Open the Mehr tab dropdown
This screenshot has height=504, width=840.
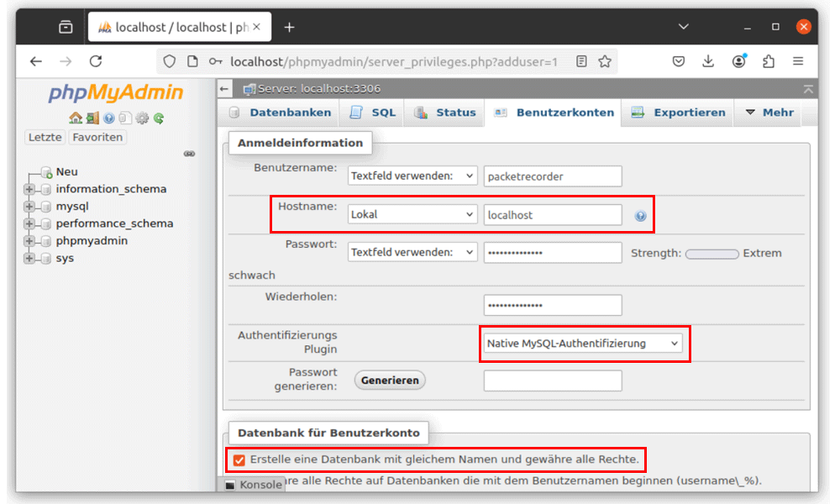tap(769, 113)
